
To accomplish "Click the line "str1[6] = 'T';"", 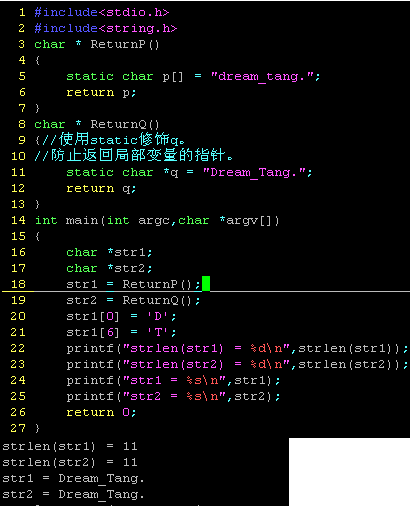I will (121, 332).
